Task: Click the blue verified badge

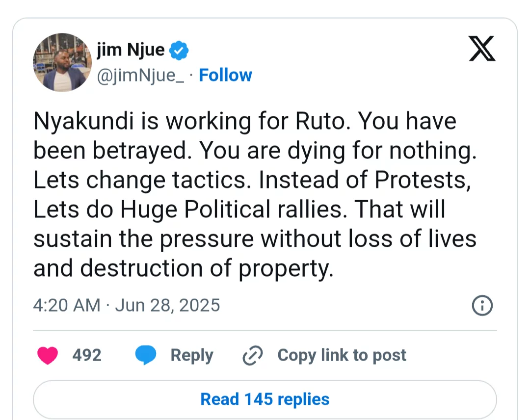Action: [x=179, y=51]
